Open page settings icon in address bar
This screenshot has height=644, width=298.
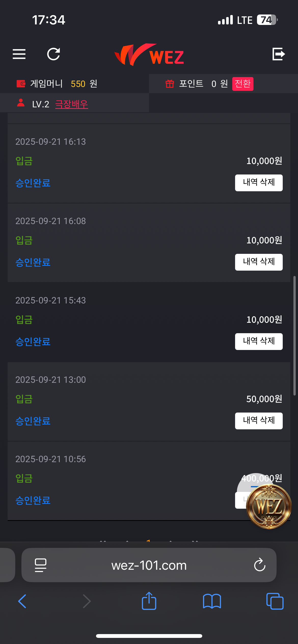(40, 565)
